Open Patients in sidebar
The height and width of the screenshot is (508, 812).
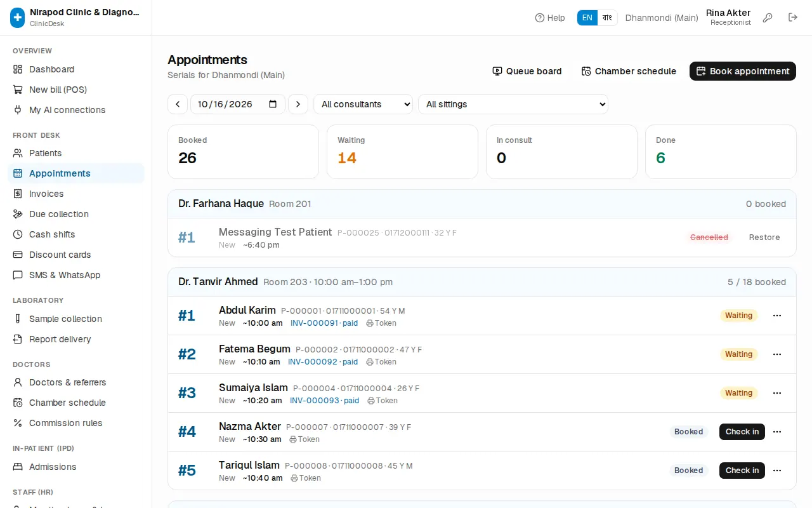pyautogui.click(x=76, y=153)
